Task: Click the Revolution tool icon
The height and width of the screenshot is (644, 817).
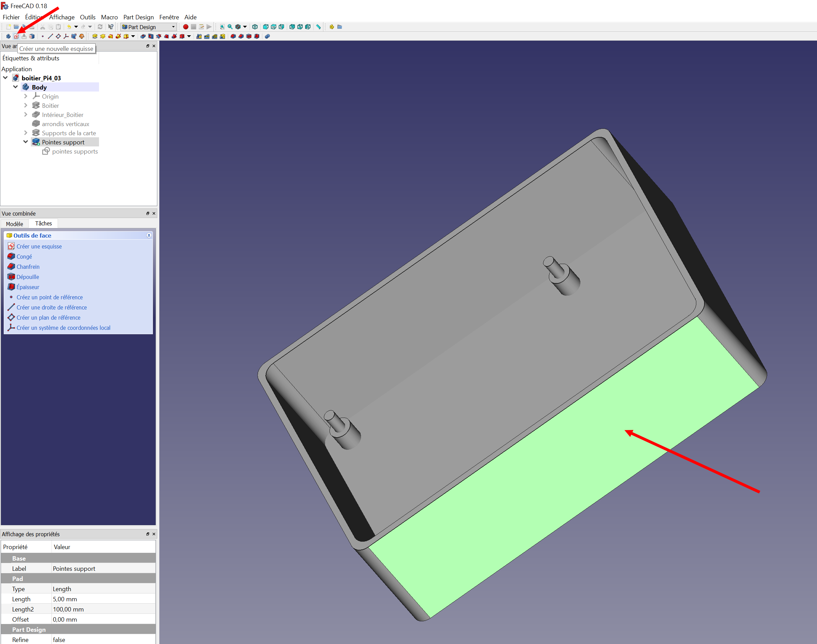Action: (103, 36)
